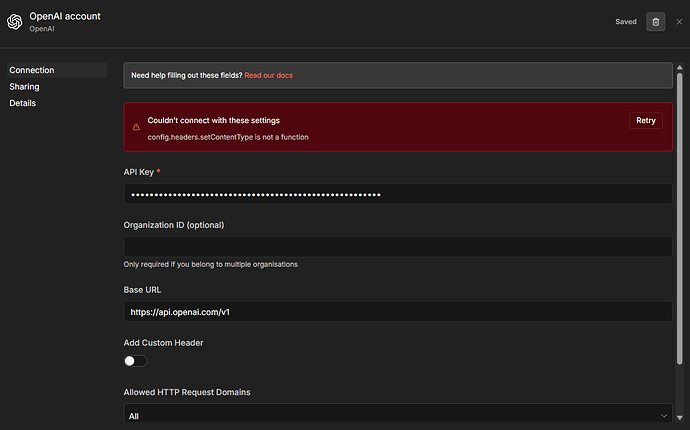This screenshot has height=430, width=690.
Task: Click "Couldn't connect with these settings" heading
Action: [x=213, y=121]
